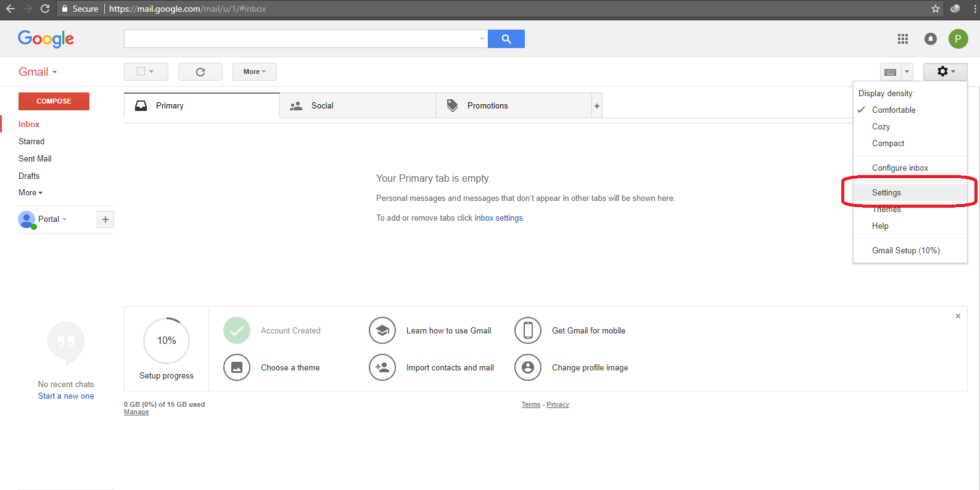Add a new inbox tab with plus
Image resolution: width=980 pixels, height=490 pixels.
pyautogui.click(x=597, y=106)
